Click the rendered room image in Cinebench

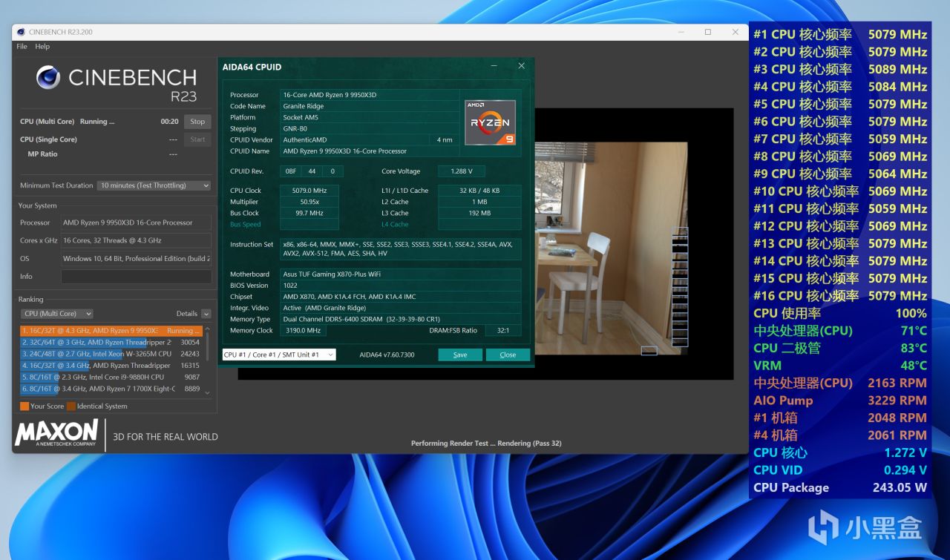611,248
